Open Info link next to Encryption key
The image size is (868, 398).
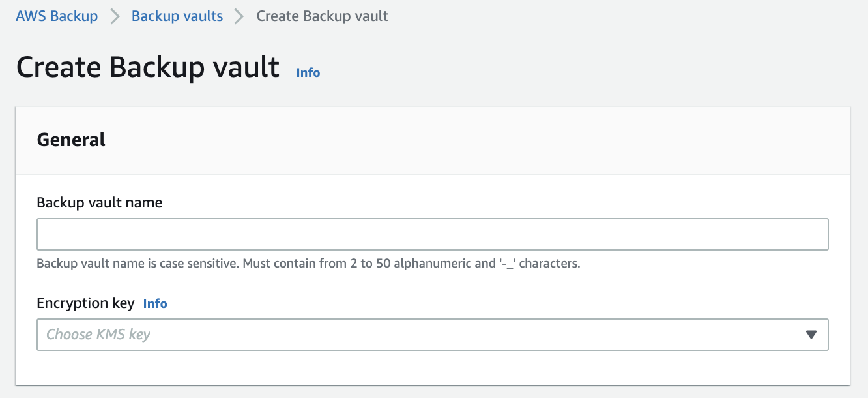point(155,303)
